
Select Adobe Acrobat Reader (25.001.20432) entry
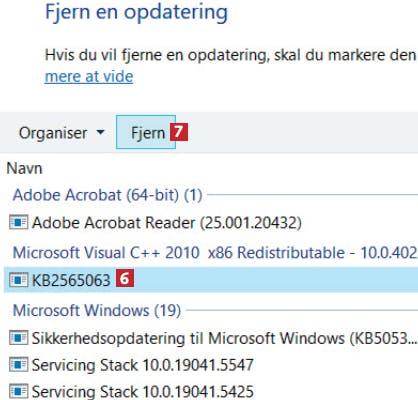[167, 222]
